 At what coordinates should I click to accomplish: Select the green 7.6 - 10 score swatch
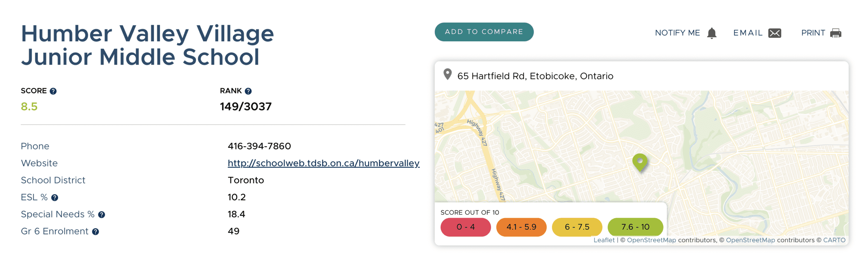coord(635,227)
